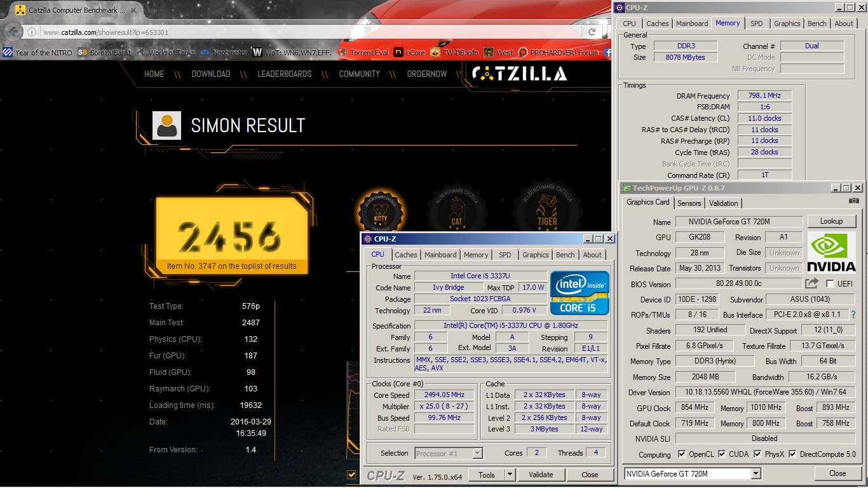Image resolution: width=868 pixels, height=488 pixels.
Task: Toggle the PhysX checkbox
Action: tap(757, 454)
